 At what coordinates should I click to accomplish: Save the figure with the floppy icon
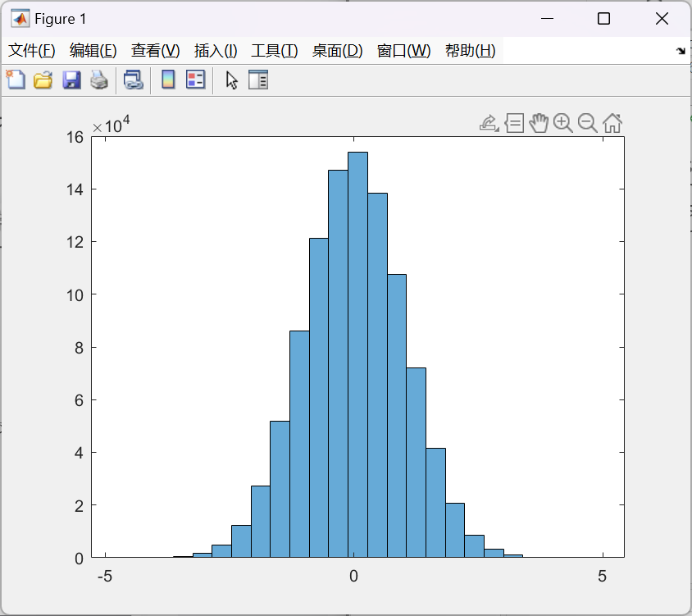pos(71,80)
